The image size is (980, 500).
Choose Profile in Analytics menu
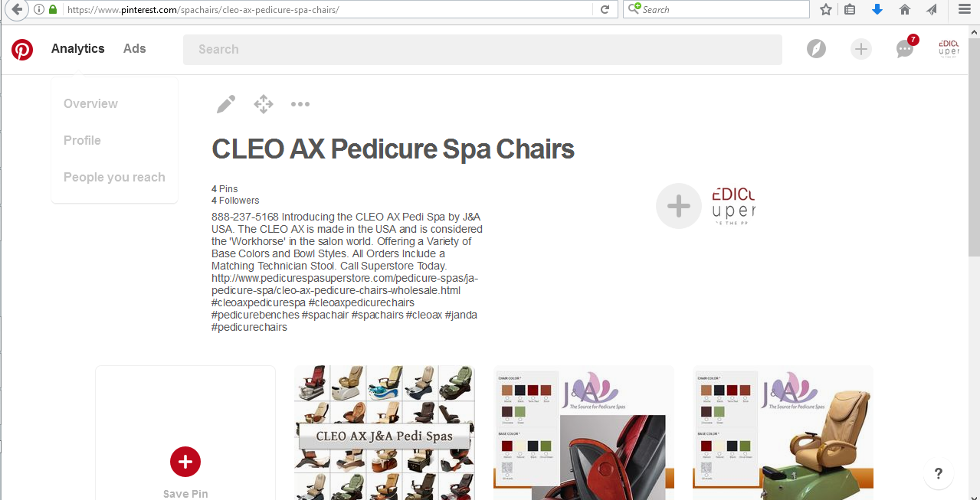point(82,140)
